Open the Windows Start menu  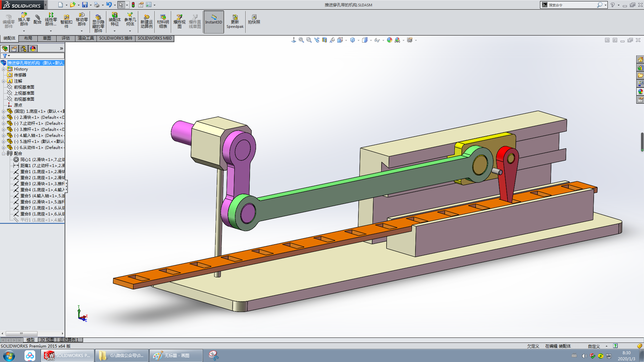coord(9,356)
